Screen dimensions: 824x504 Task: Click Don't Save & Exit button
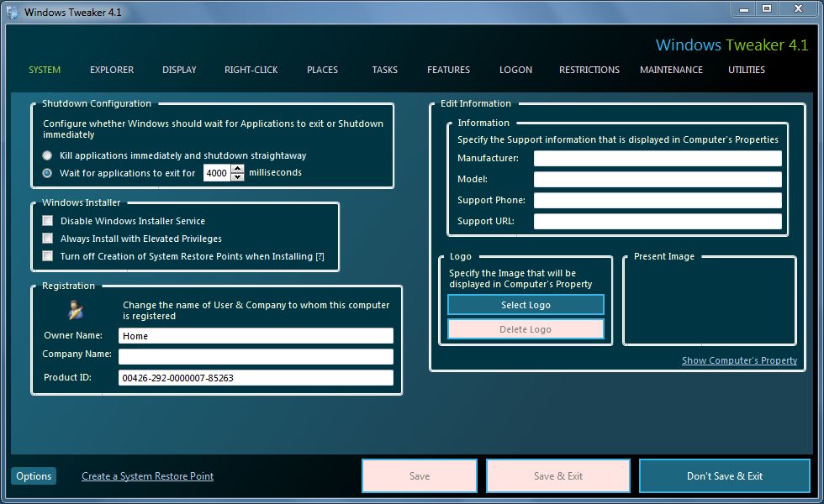725,475
